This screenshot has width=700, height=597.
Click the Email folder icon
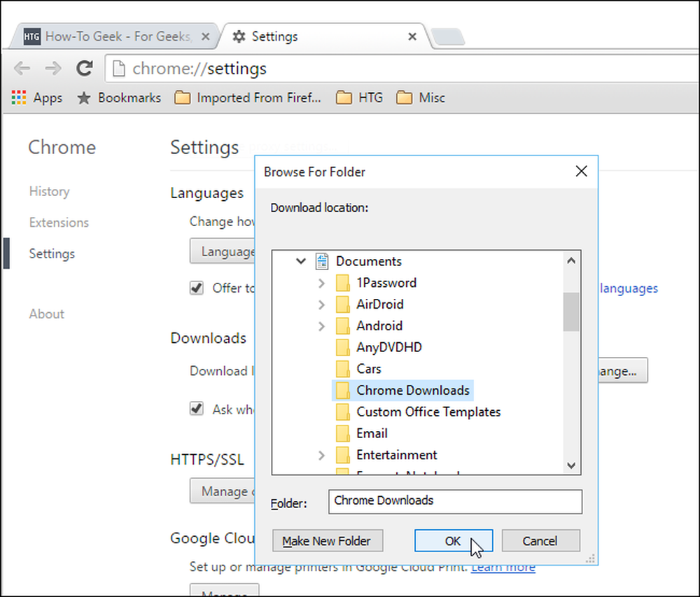click(x=342, y=433)
